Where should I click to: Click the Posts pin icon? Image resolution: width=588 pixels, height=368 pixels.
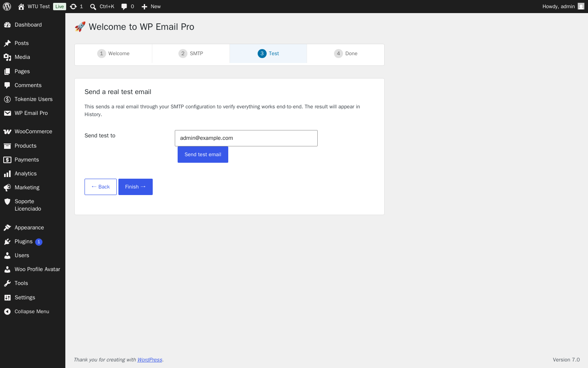tap(7, 43)
